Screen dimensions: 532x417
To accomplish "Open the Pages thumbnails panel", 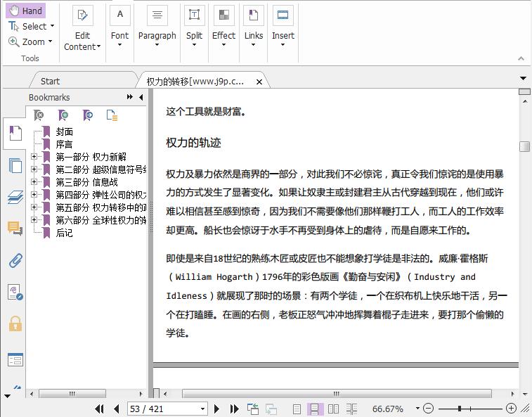I will tap(15, 166).
